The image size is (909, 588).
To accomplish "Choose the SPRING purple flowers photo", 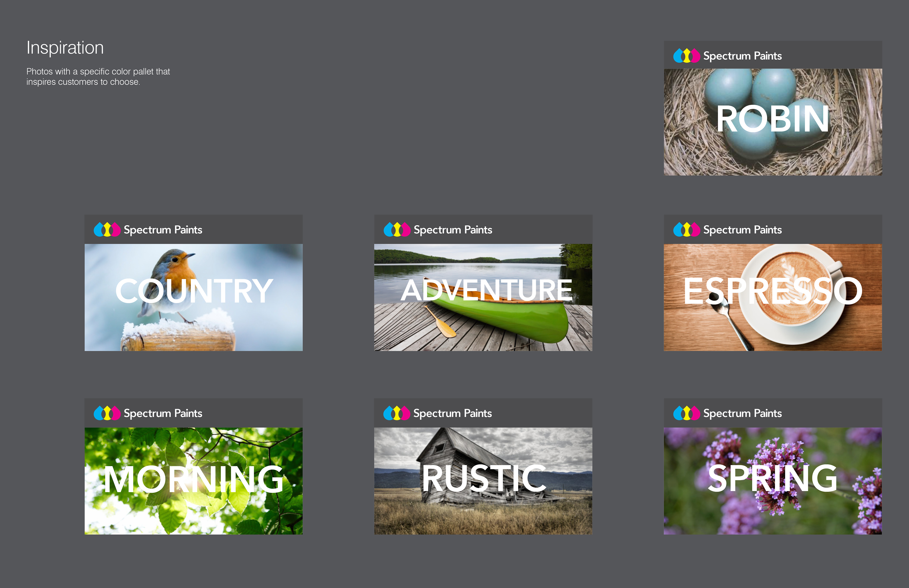I will pos(773,481).
